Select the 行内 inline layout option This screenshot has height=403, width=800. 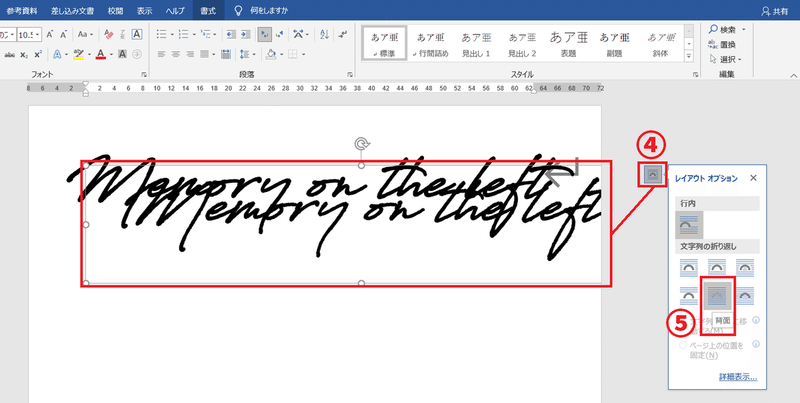click(689, 225)
